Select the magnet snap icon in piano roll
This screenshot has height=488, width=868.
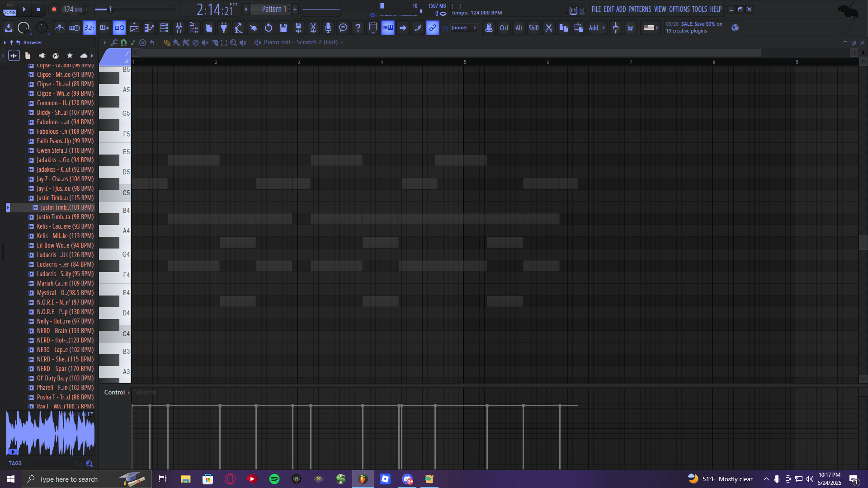click(123, 42)
